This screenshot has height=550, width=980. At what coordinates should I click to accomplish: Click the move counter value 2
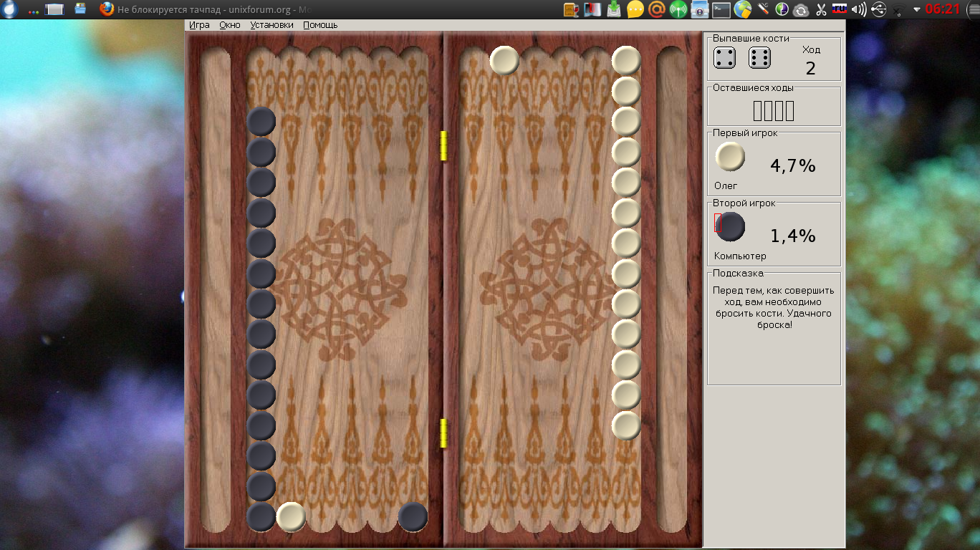pyautogui.click(x=811, y=69)
